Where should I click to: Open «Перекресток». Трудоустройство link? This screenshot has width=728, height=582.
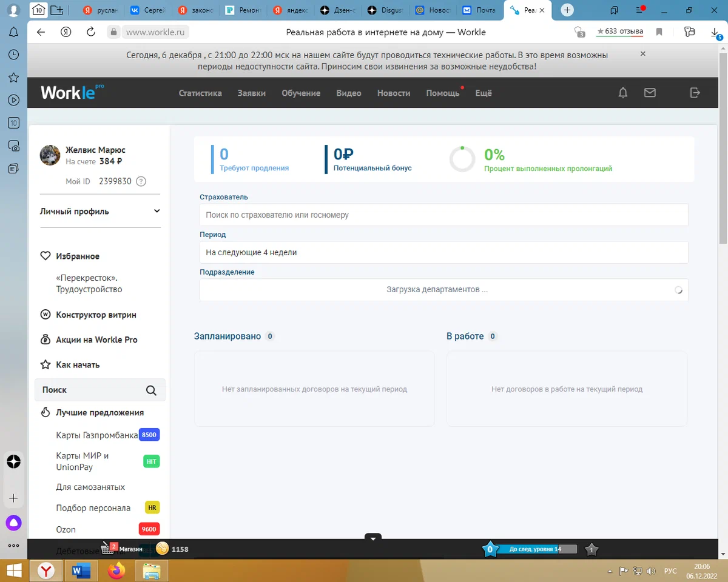(x=89, y=284)
